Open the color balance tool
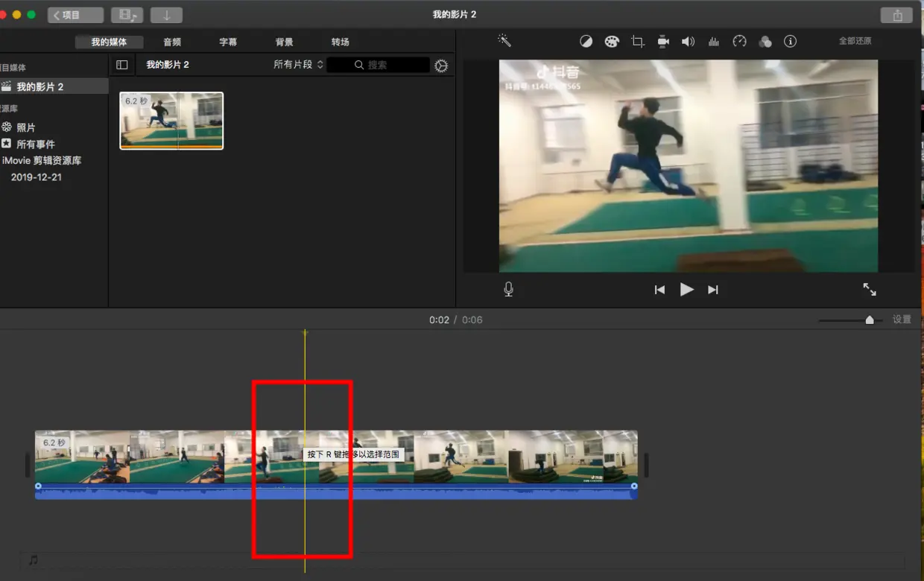Screen dimensions: 924x581 (586, 42)
